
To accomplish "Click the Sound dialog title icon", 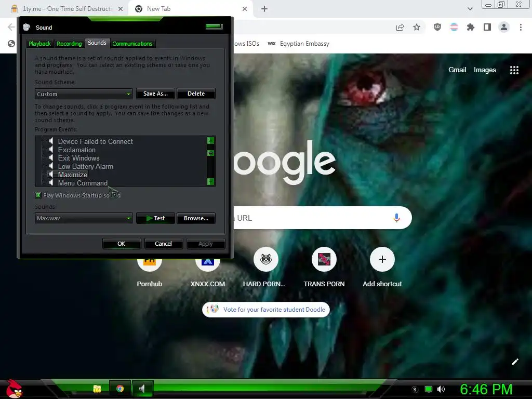I will [26, 28].
